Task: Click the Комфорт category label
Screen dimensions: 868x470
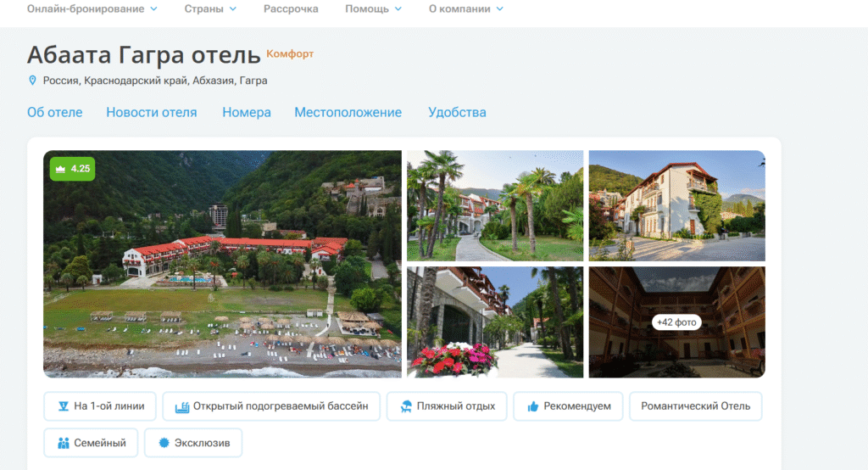Action: coord(290,53)
